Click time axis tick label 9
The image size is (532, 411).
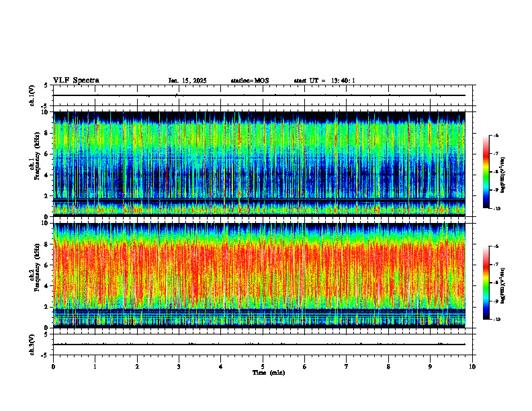(430, 367)
